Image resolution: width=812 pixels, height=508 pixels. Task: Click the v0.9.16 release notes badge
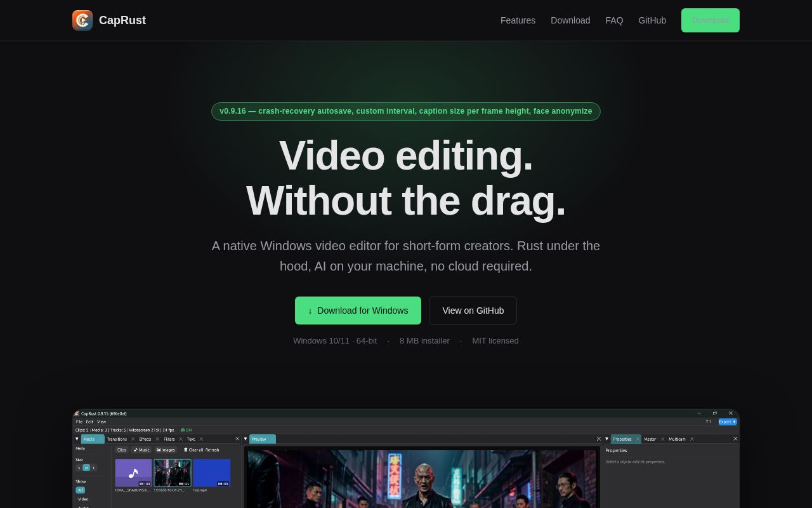[x=406, y=111]
